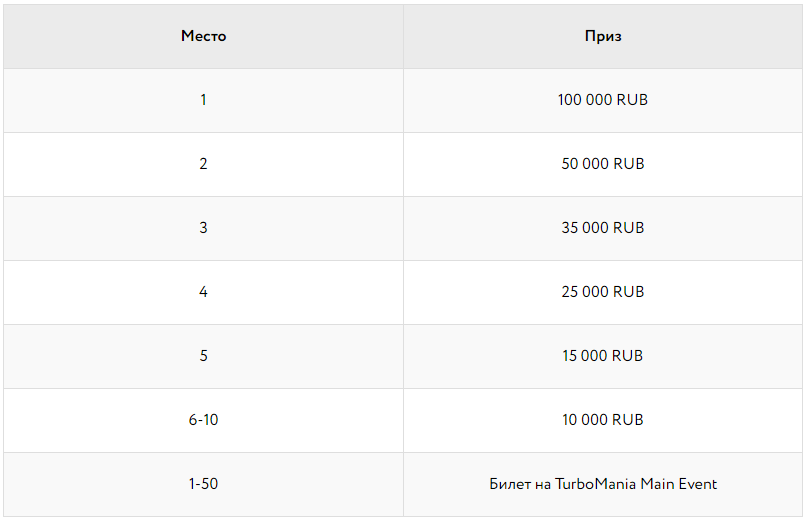Image resolution: width=805 pixels, height=522 pixels.
Task: Click the word на in ticket prize
Action: tap(542, 484)
